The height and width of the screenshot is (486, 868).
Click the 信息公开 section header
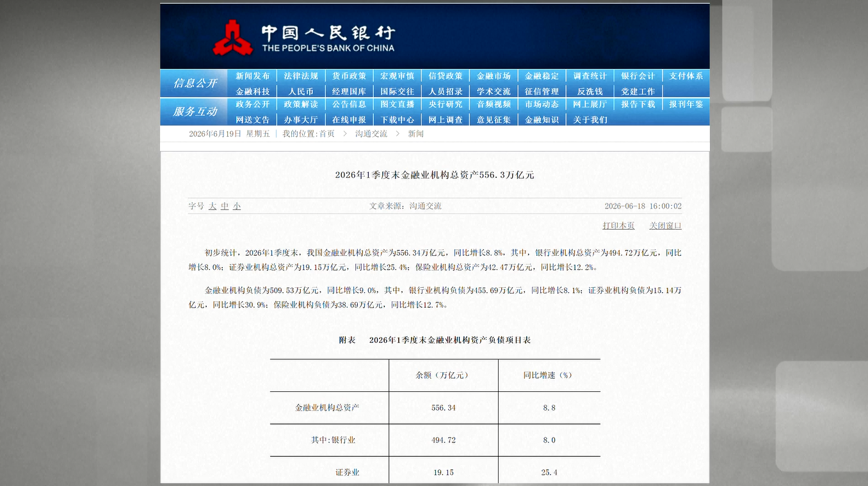click(195, 83)
